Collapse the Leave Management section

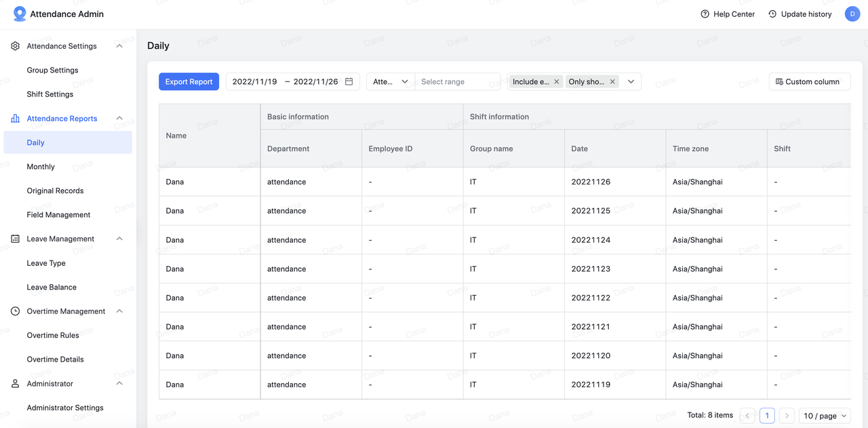tap(119, 239)
